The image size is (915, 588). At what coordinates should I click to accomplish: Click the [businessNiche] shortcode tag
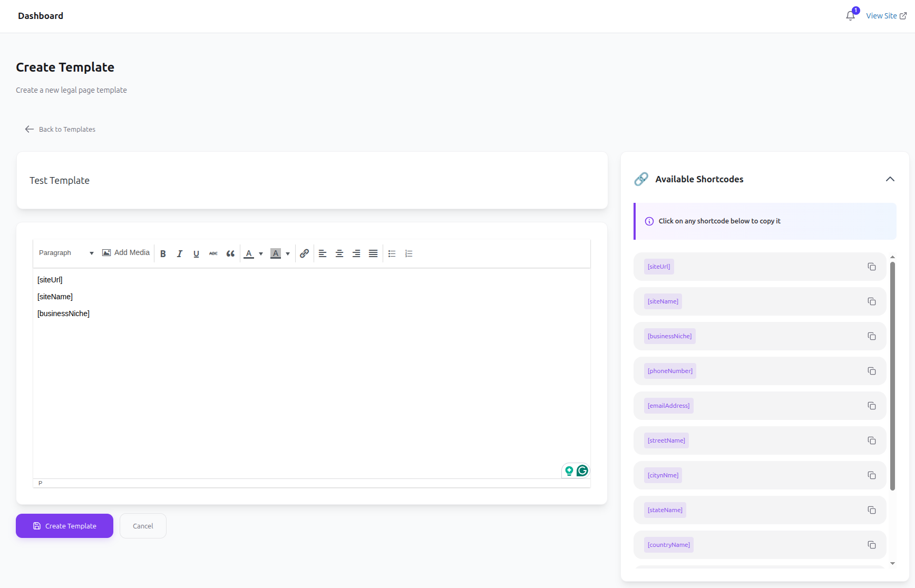pos(670,336)
